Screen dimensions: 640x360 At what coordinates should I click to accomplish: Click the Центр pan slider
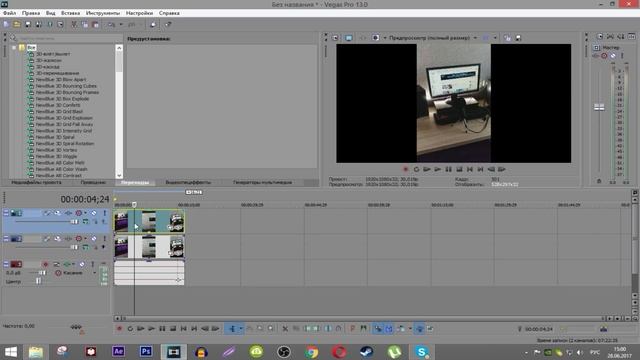coord(38,281)
